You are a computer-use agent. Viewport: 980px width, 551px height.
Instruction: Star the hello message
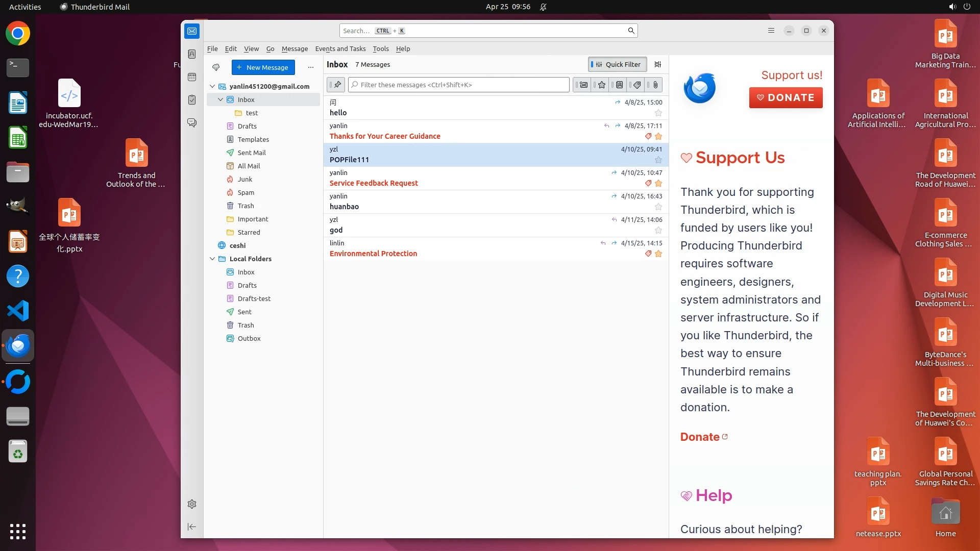point(658,113)
